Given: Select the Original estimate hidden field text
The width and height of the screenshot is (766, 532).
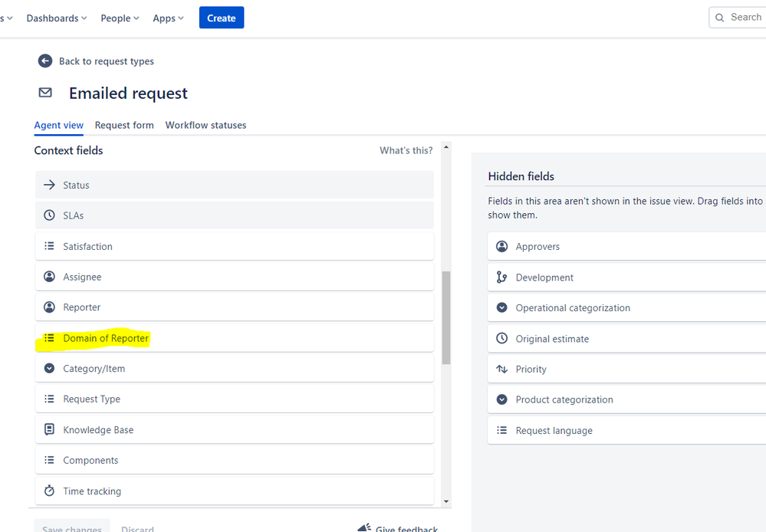Looking at the screenshot, I should point(552,339).
